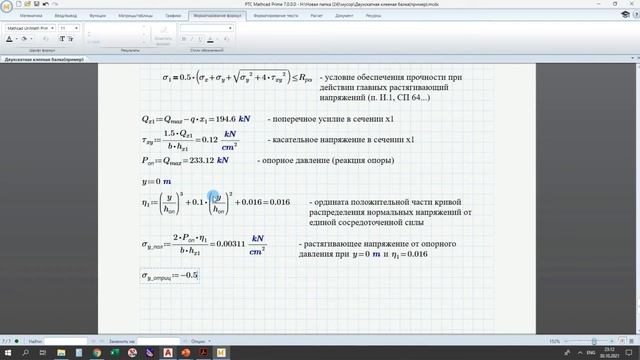Expand the font color dropdown arrow
640x360 pixels.
tap(16, 39)
